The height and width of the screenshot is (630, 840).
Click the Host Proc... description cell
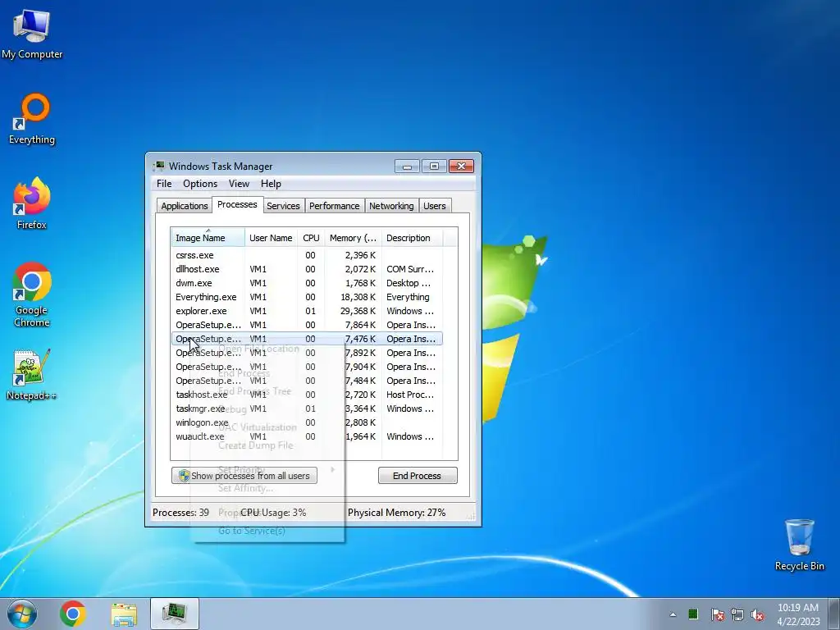[410, 395]
